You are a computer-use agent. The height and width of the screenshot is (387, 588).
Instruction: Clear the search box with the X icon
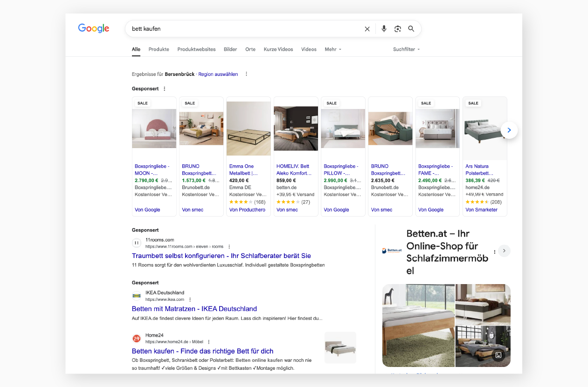[x=367, y=29]
